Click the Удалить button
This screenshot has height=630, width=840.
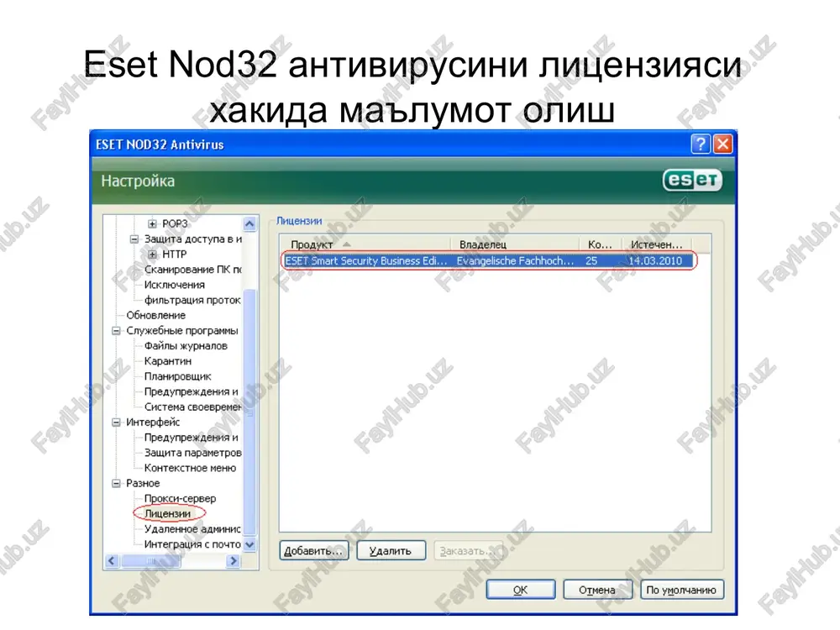pyautogui.click(x=391, y=551)
